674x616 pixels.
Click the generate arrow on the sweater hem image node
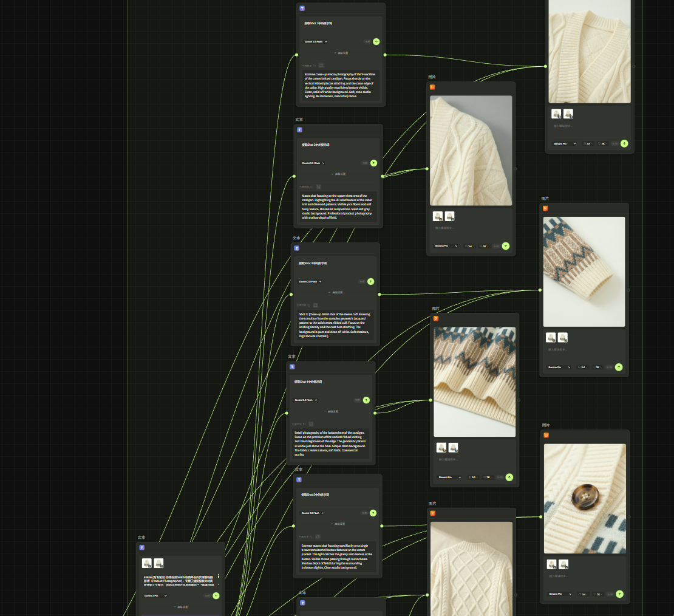[x=509, y=477]
